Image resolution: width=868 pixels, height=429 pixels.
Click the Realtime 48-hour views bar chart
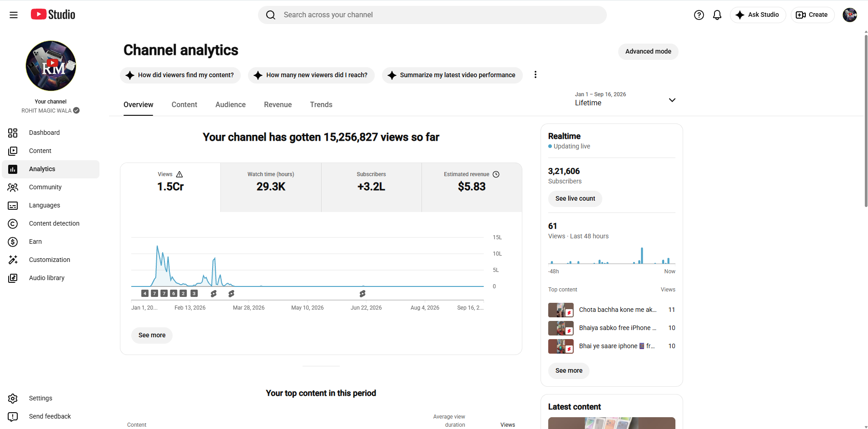[x=612, y=256]
